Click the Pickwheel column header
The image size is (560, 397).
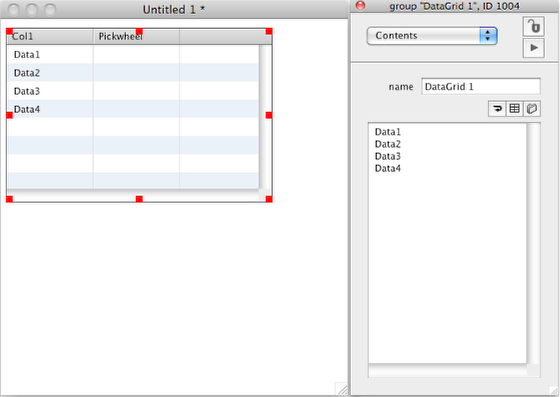[136, 36]
